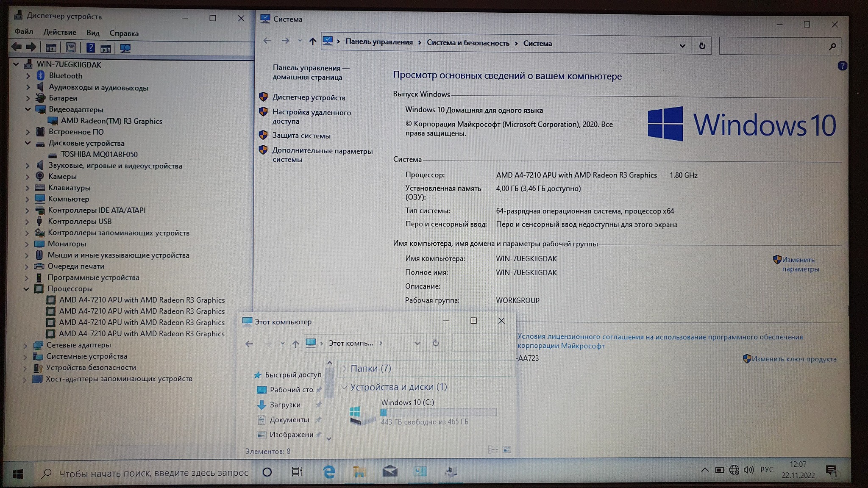Expand the Bluetooth tree node

pyautogui.click(x=28, y=76)
